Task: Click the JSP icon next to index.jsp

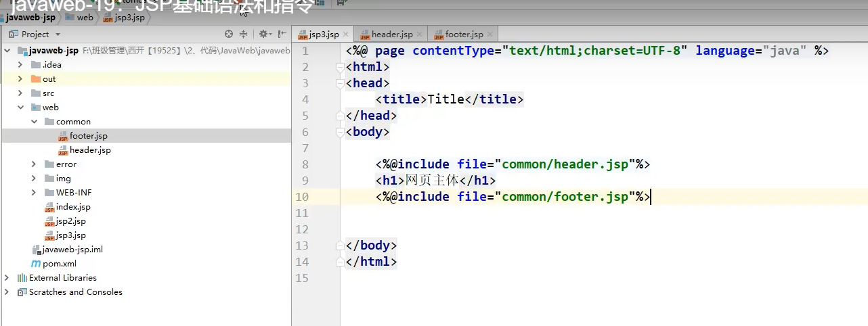Action: (49, 207)
